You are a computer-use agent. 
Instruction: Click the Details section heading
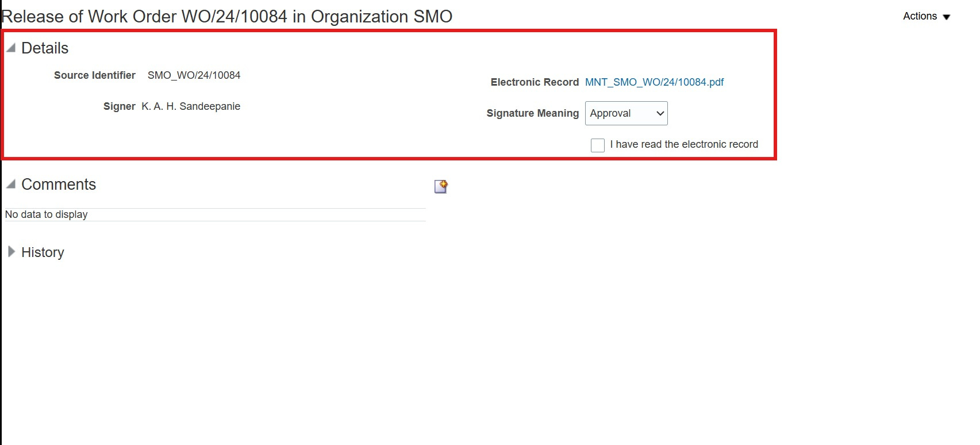point(45,48)
